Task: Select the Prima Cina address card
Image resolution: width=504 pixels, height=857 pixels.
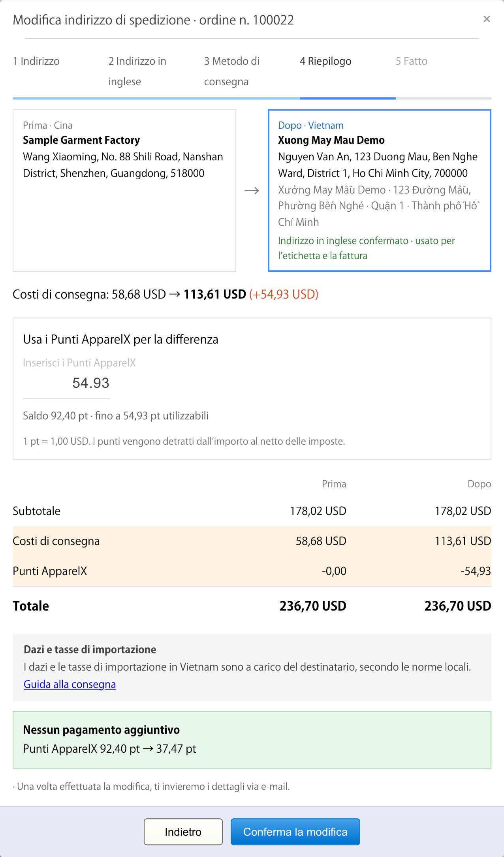Action: coord(124,190)
